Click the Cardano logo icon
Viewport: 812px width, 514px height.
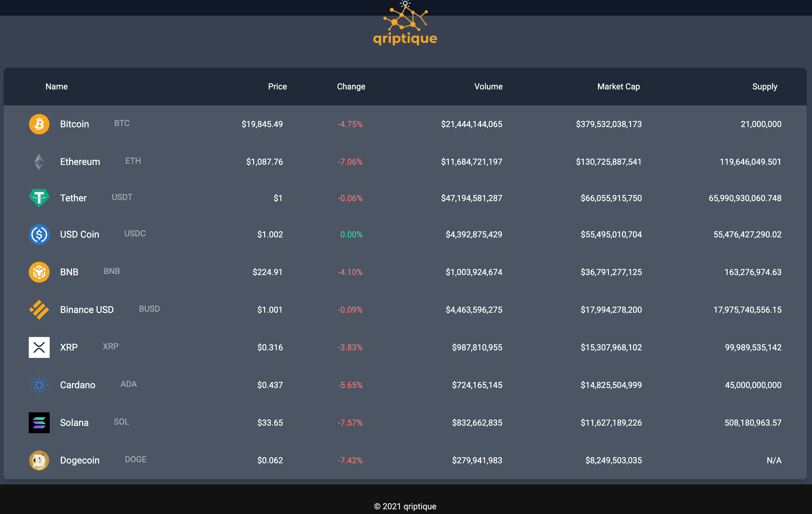pyautogui.click(x=39, y=385)
